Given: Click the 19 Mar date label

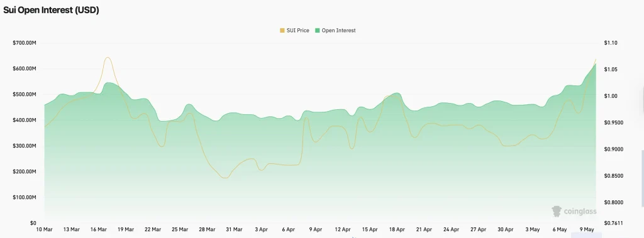Looking at the screenshot, I should click(x=126, y=229).
